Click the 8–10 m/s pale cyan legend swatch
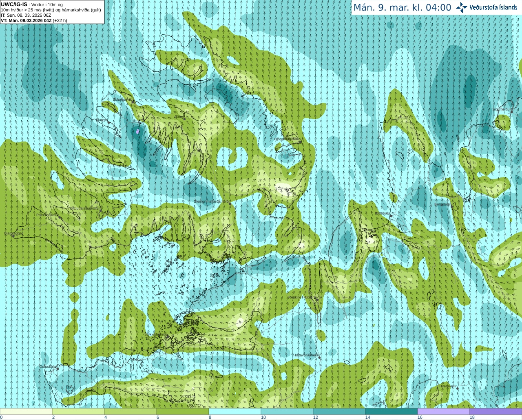This screenshot has height=420, width=522. pos(235,411)
